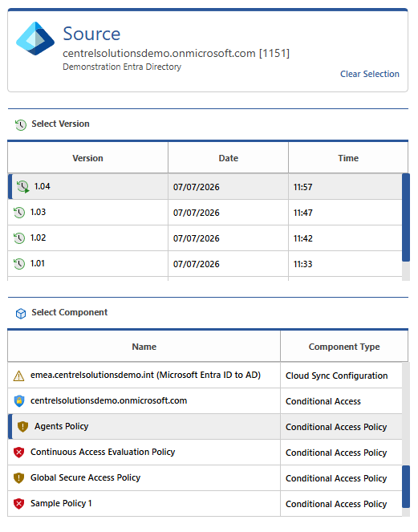Select version 1.01
418x532 pixels.
pyautogui.click(x=205, y=264)
